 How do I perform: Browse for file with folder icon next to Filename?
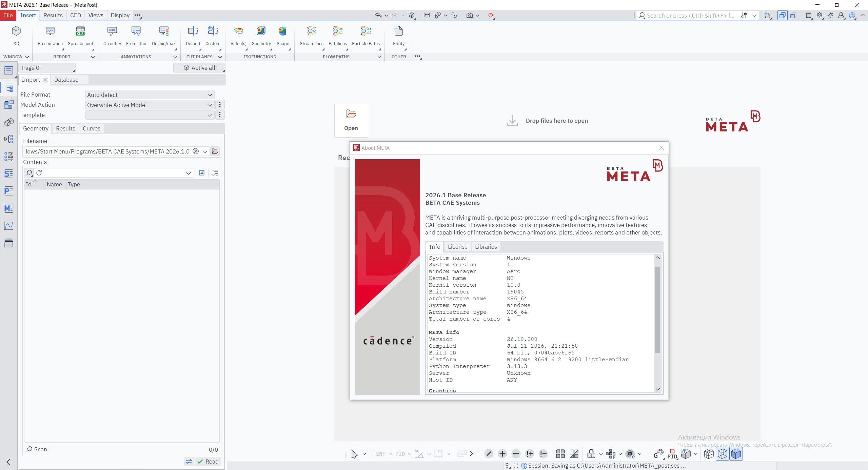215,151
